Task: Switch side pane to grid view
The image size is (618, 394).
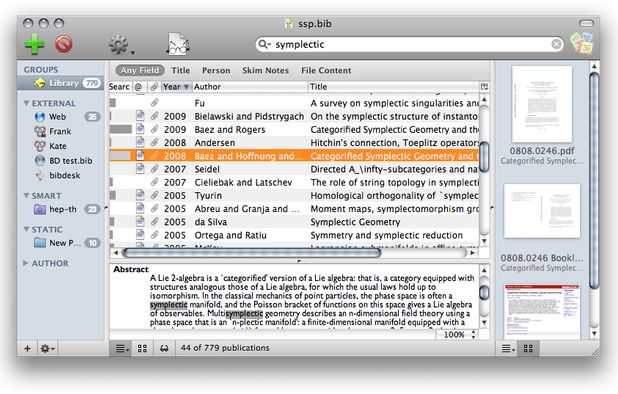Action: point(528,348)
